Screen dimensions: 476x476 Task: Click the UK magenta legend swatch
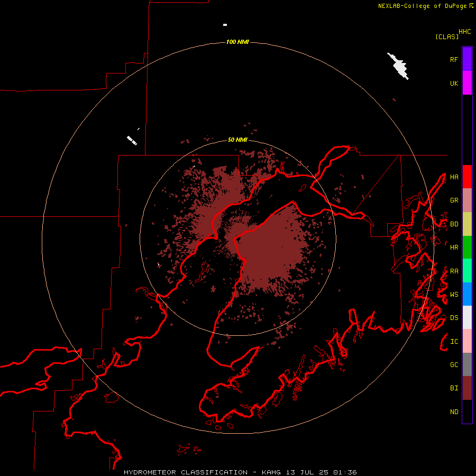pyautogui.click(x=467, y=83)
